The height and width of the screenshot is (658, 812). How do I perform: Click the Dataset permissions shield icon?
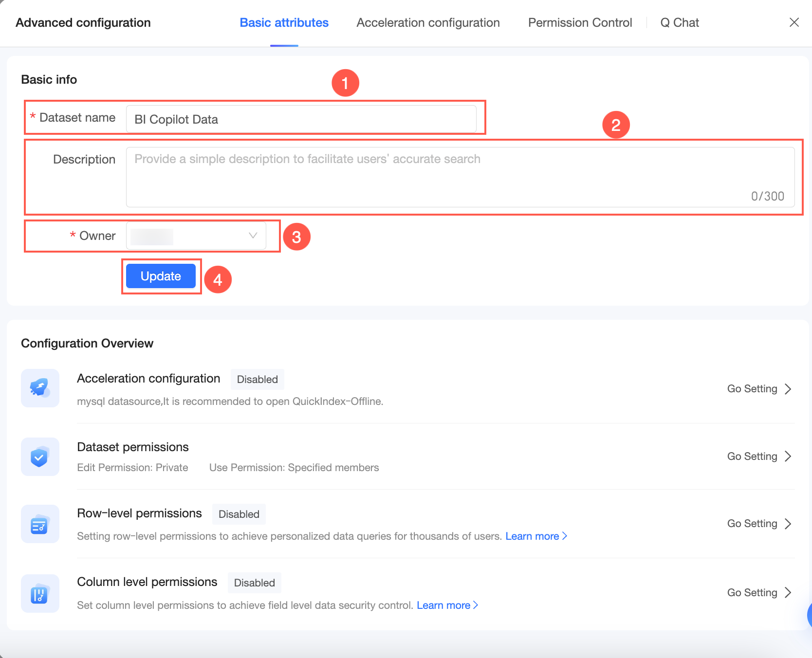pyautogui.click(x=40, y=457)
